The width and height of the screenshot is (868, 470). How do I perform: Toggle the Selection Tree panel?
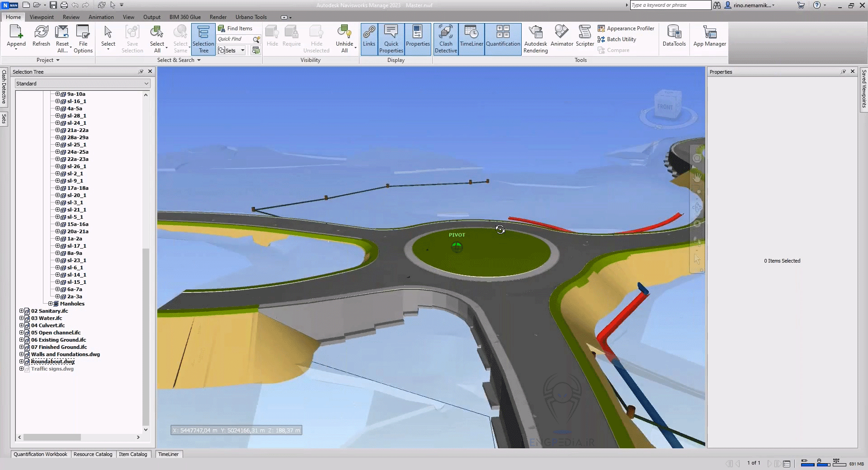pos(203,39)
